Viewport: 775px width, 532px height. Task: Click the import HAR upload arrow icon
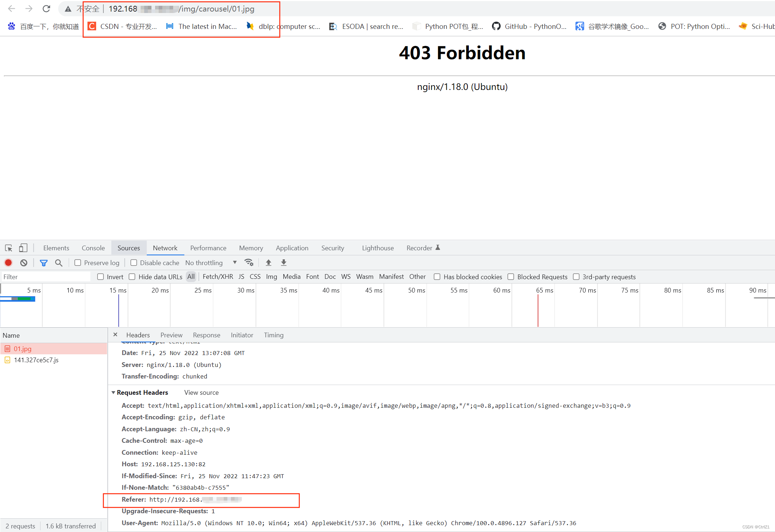point(269,263)
